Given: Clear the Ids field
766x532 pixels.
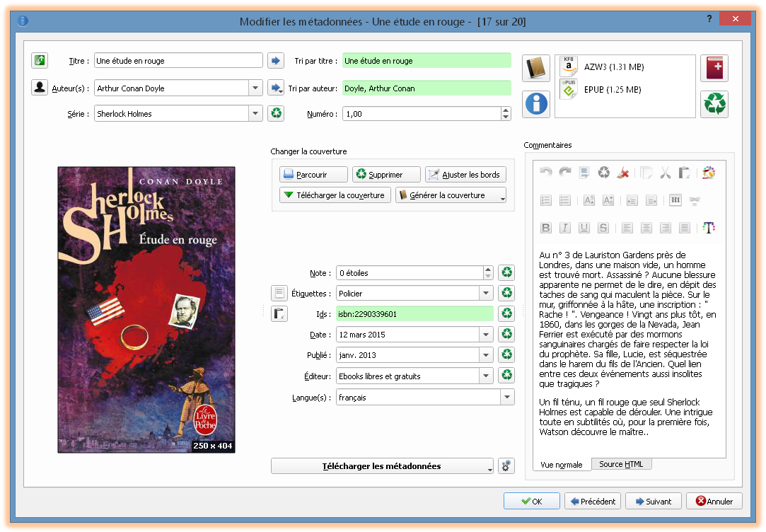Looking at the screenshot, I should click(506, 313).
